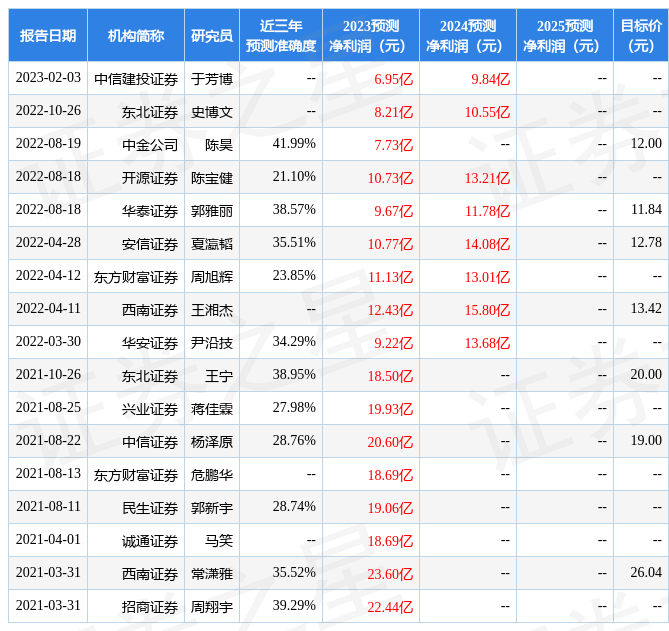Click the 22.44亿 profit value
The height and width of the screenshot is (631, 669).
click(390, 607)
